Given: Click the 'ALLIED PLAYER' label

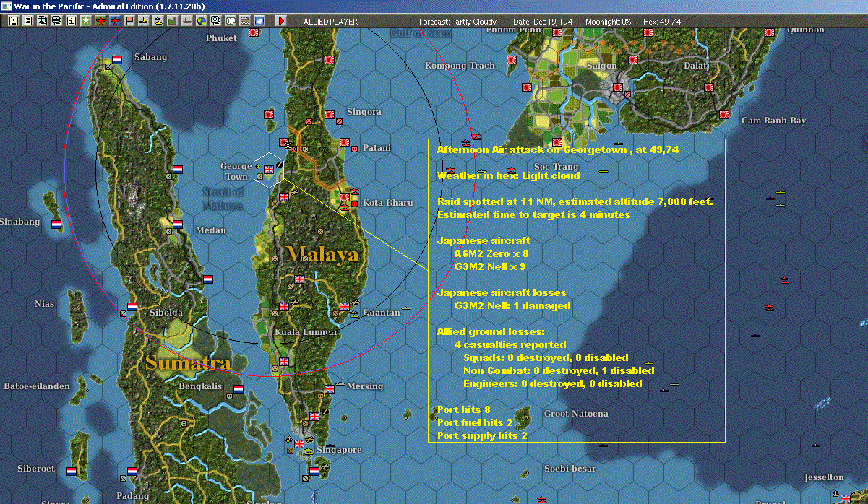Looking at the screenshot, I should click(x=330, y=22).
